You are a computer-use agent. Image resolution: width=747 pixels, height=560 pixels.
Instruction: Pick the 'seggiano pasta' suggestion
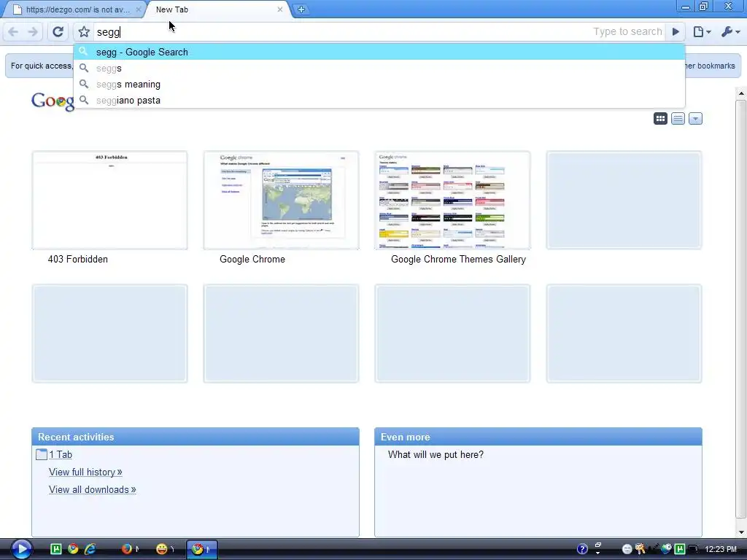click(x=379, y=101)
